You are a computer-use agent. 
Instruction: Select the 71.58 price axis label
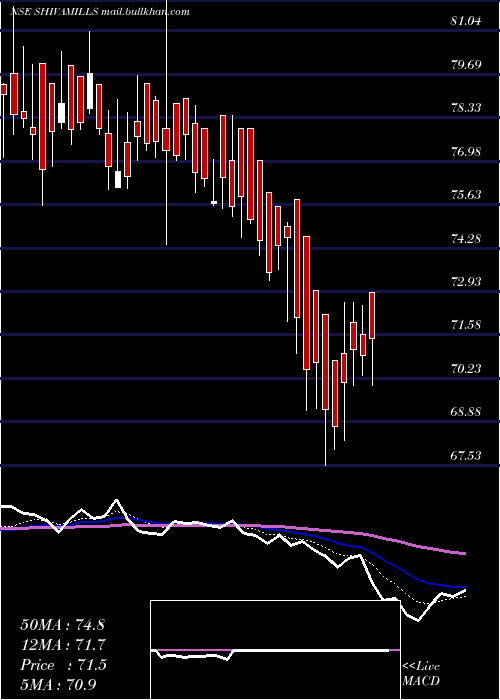pos(466,325)
